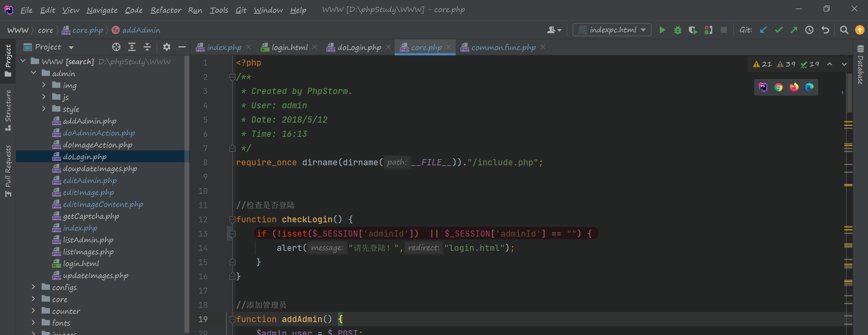Open the Refactor menu

pos(166,10)
